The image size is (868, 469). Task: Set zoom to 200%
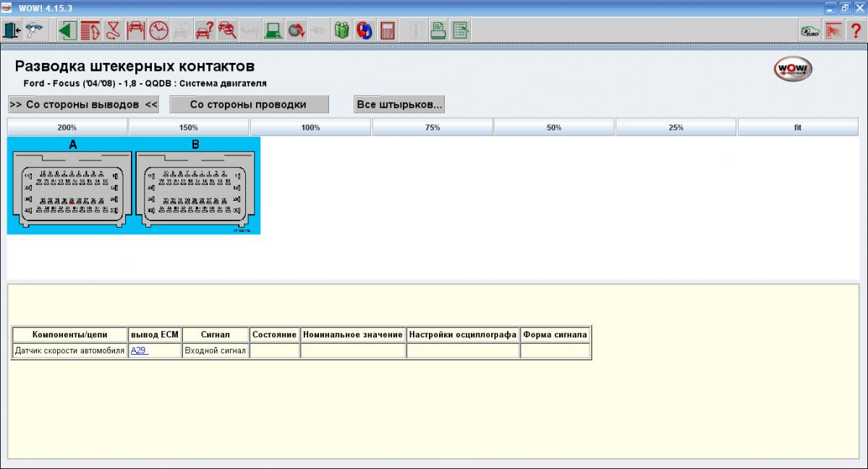[67, 127]
